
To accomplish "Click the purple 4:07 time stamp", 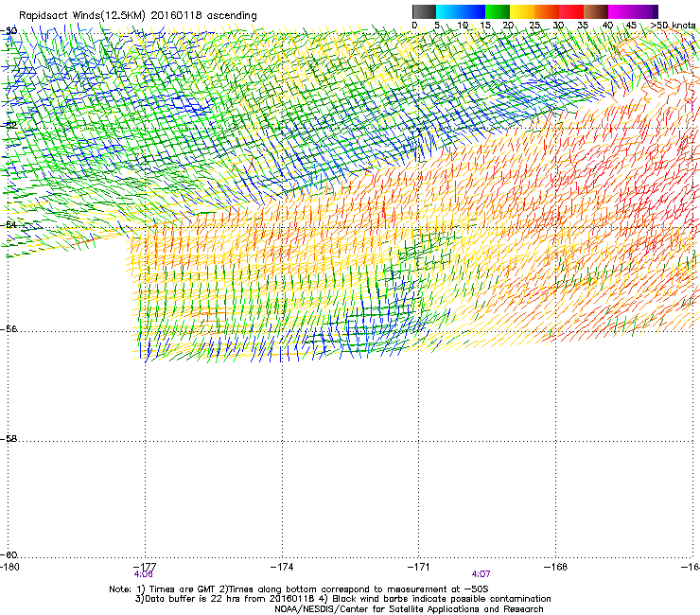I will pos(481,574).
